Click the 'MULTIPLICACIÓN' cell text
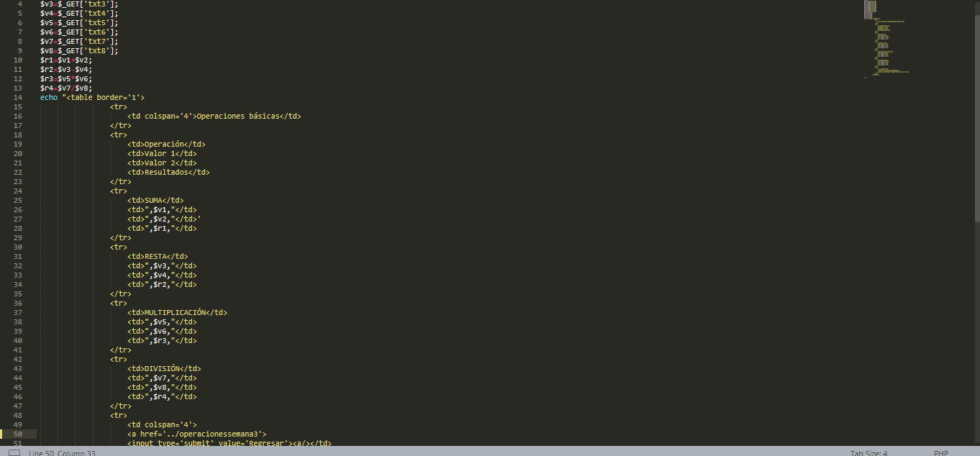 pyautogui.click(x=175, y=312)
